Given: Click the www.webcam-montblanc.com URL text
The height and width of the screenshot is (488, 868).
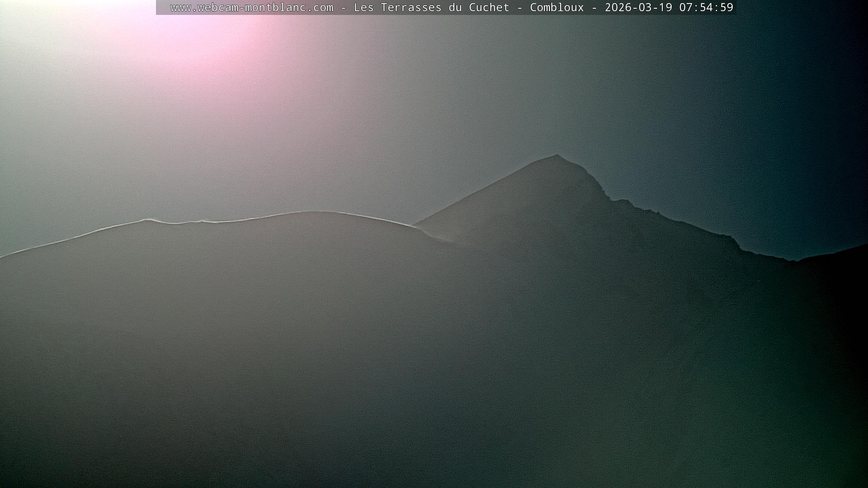Looking at the screenshot, I should tap(252, 7).
